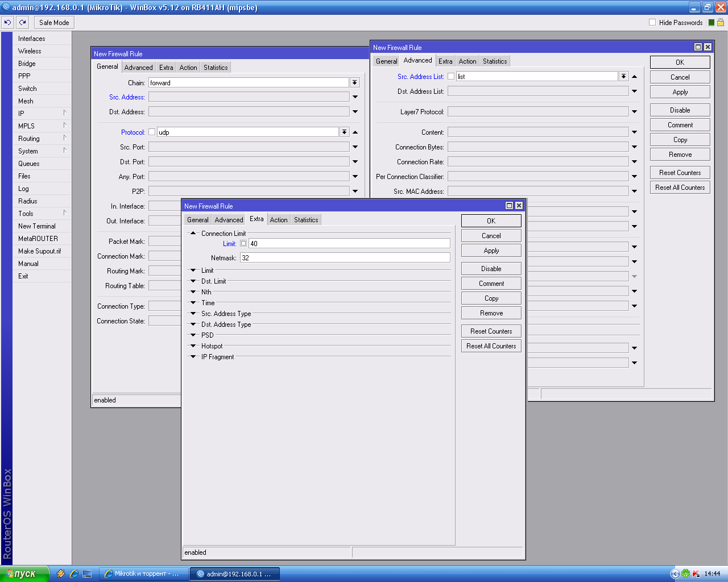This screenshot has height=582, width=728.
Task: Expand the Dst. Address List field arrow
Action: coord(634,92)
